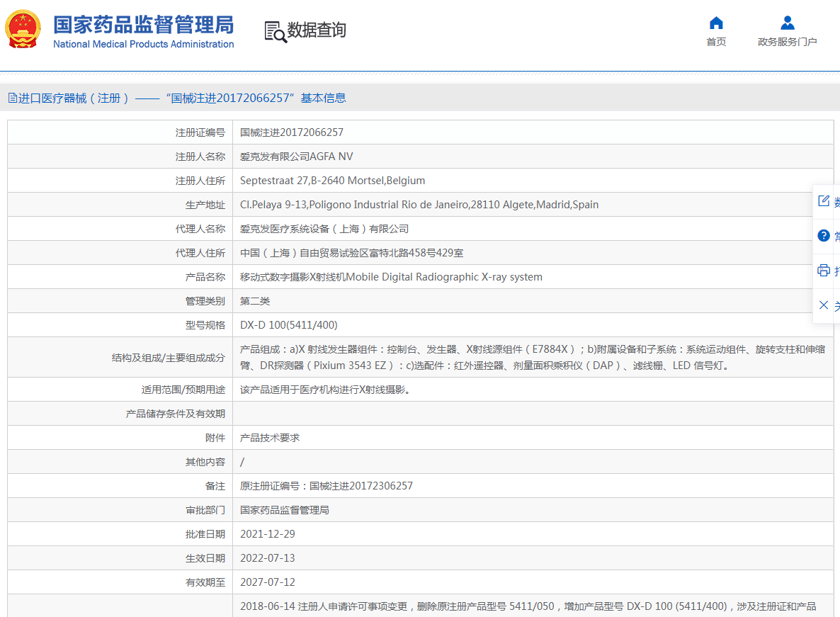Click the X close icon in side panel
Image resolution: width=840 pixels, height=617 pixels.
click(x=824, y=305)
